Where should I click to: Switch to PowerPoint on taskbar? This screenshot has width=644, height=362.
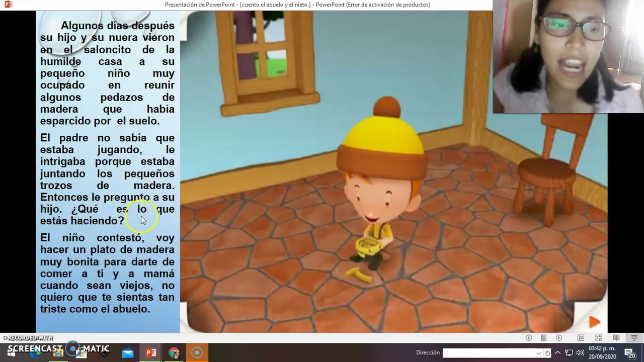[151, 353]
